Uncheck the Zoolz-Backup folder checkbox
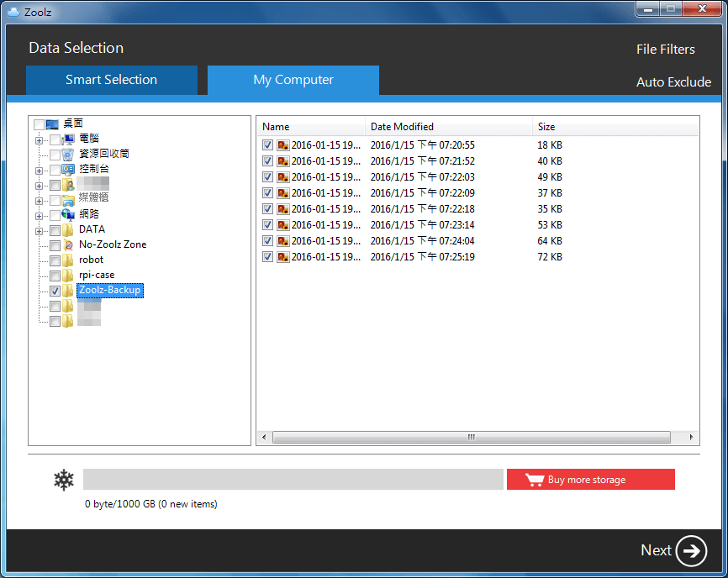Image resolution: width=728 pixels, height=578 pixels. [x=55, y=290]
